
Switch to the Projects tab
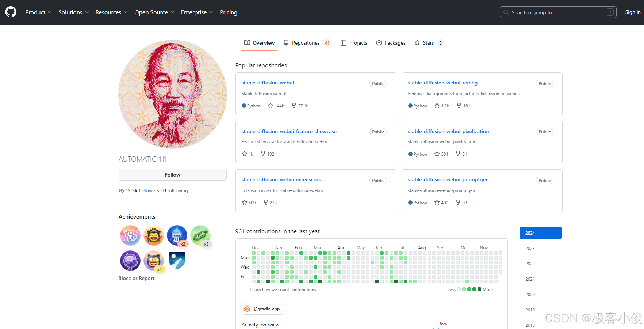(x=354, y=43)
